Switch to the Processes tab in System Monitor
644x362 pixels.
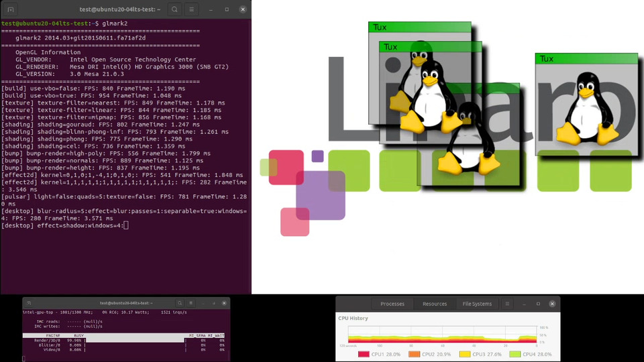392,304
